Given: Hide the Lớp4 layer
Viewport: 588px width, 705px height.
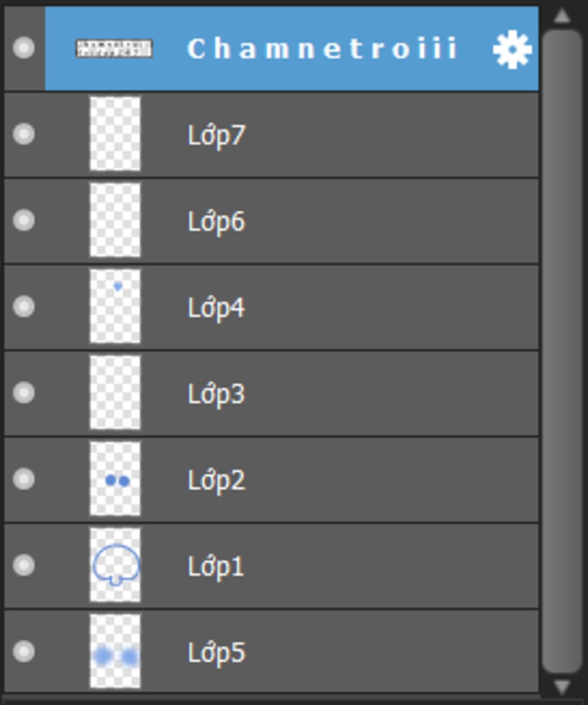Looking at the screenshot, I should click(24, 306).
